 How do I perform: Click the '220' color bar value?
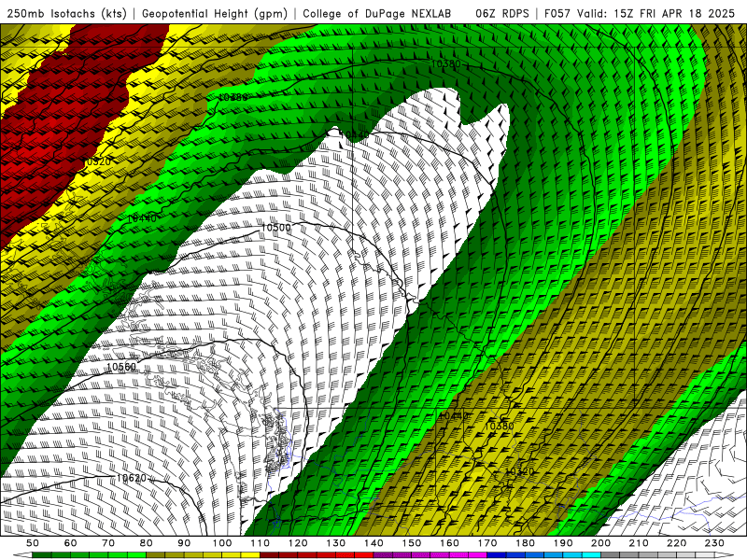[x=676, y=543]
